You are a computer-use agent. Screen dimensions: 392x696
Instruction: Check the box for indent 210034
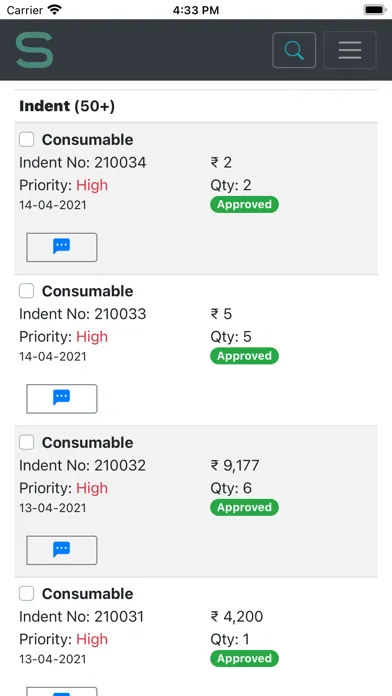(27, 139)
